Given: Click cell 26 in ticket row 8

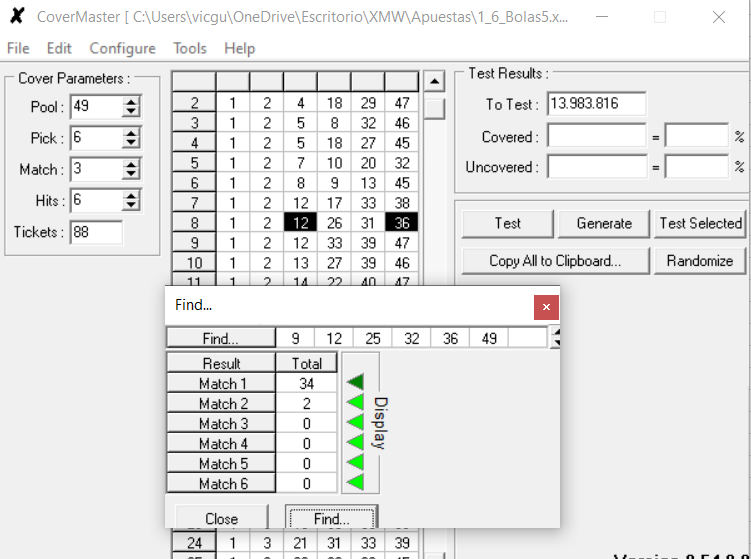Looking at the screenshot, I should click(334, 223).
